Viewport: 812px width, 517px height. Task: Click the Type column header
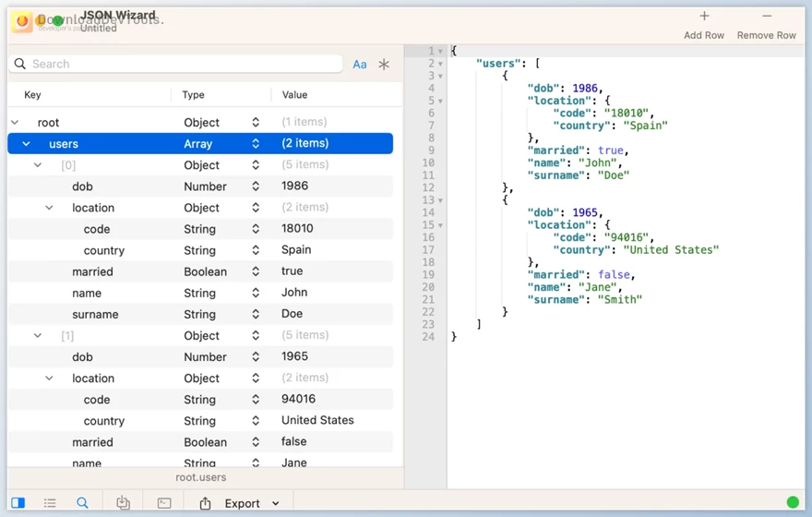click(x=193, y=95)
